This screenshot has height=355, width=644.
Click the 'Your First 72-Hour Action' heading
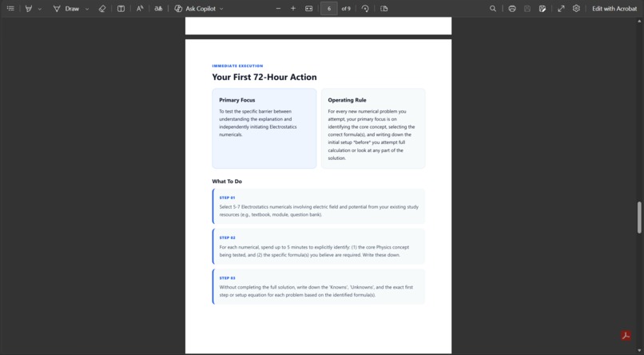pyautogui.click(x=264, y=78)
